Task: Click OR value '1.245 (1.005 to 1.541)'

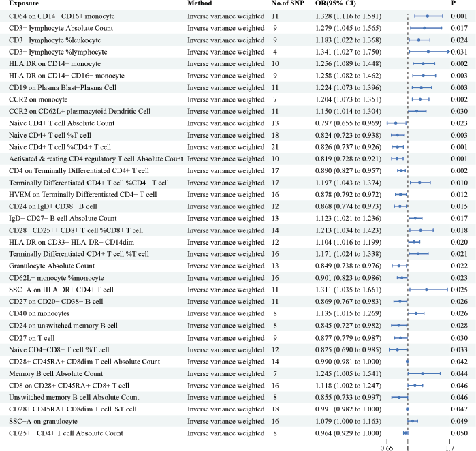Action: [348, 373]
